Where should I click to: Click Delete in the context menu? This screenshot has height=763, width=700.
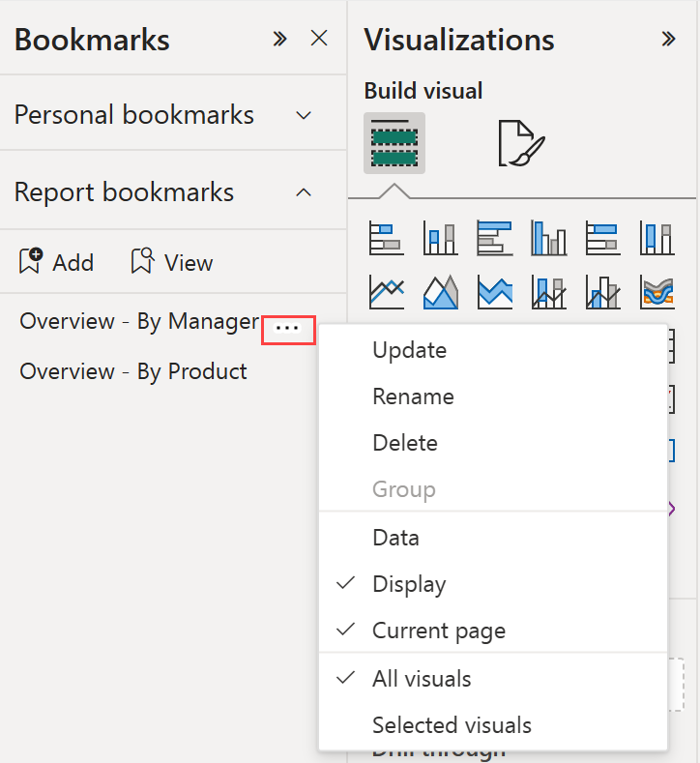click(405, 443)
